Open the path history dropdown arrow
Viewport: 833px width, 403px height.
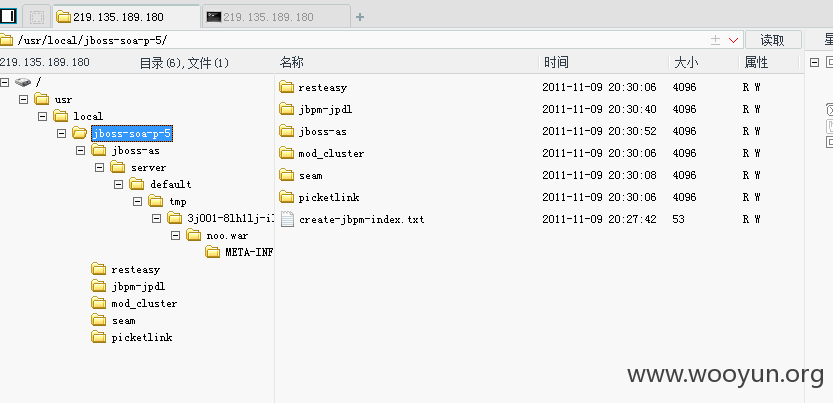(734, 40)
